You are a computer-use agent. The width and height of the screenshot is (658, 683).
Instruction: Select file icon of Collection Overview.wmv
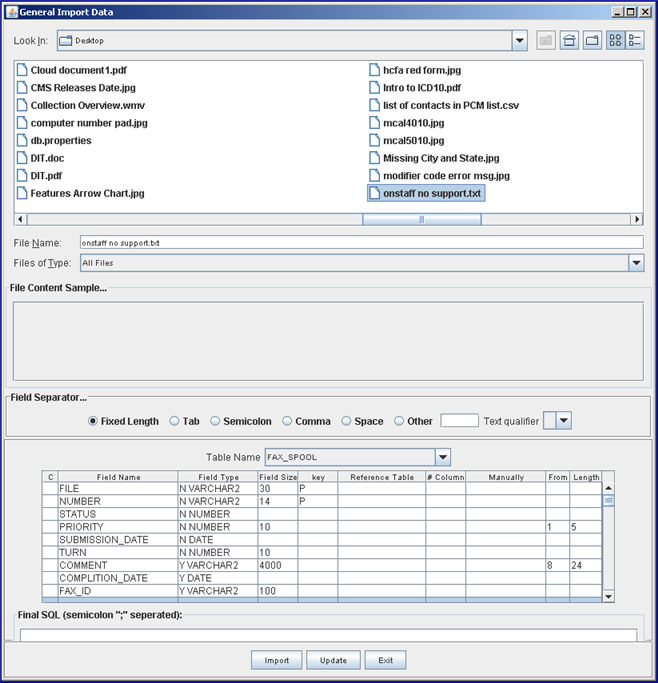click(22, 105)
